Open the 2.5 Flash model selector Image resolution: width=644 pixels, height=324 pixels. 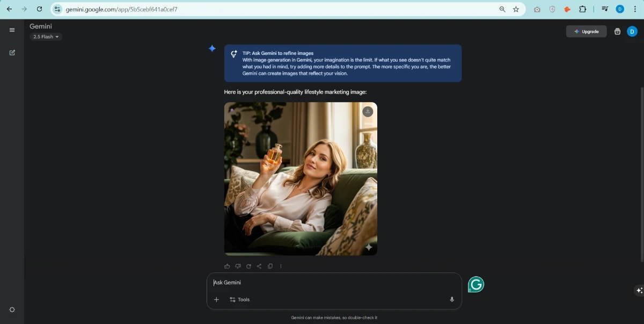click(x=45, y=37)
